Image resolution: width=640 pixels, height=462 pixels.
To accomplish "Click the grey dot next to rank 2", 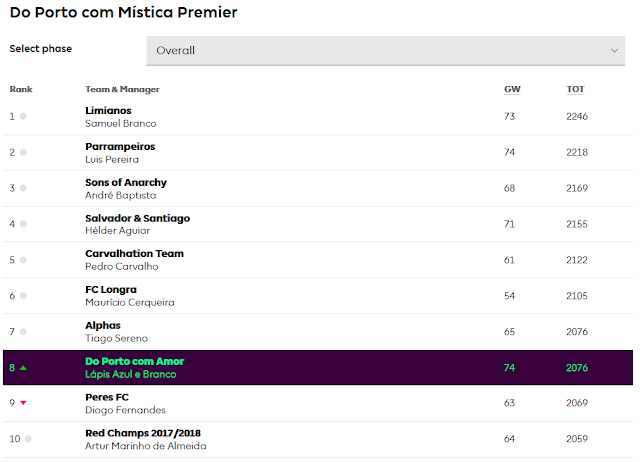I will coord(23,152).
